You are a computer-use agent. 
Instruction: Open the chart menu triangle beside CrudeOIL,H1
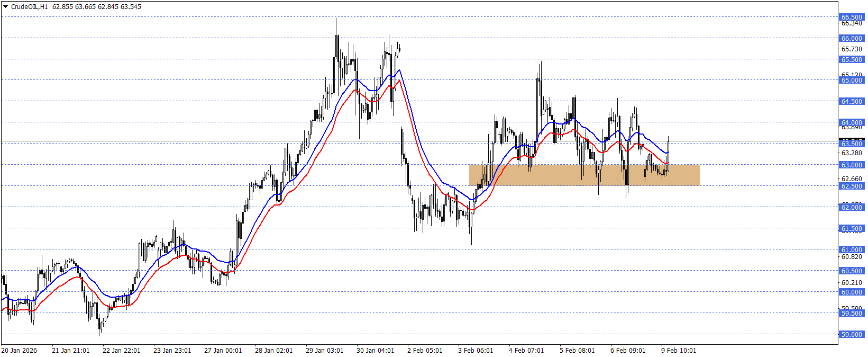(x=5, y=7)
